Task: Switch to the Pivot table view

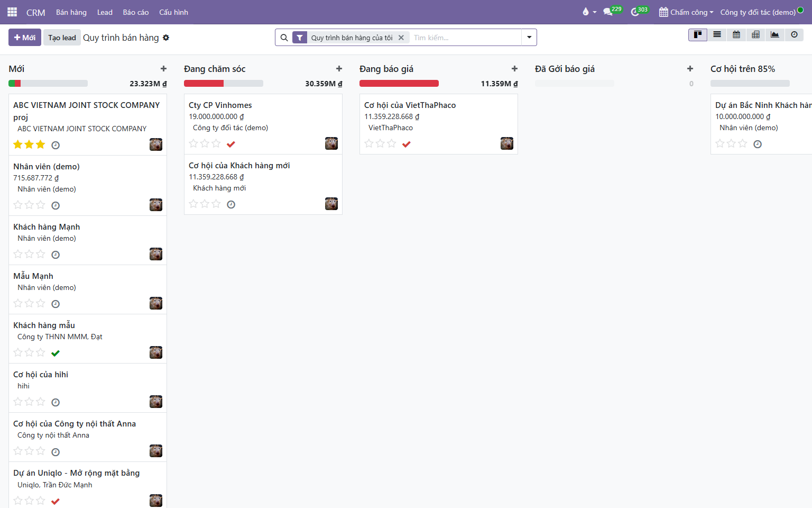Action: pyautogui.click(x=755, y=35)
